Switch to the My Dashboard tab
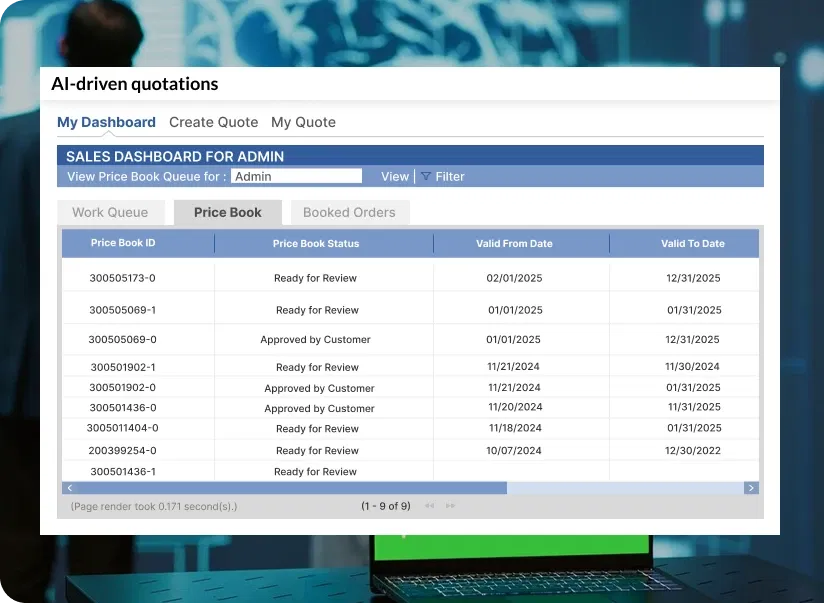The height and width of the screenshot is (603, 824). coord(106,122)
